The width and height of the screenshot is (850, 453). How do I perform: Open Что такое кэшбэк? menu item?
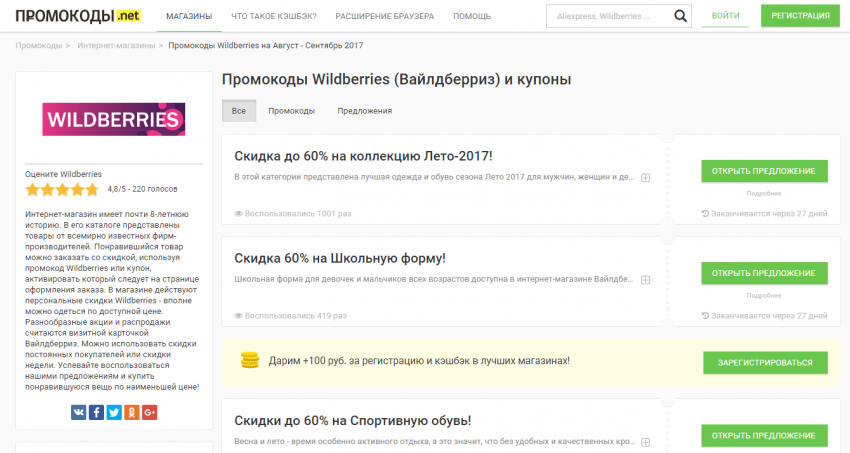(x=274, y=16)
